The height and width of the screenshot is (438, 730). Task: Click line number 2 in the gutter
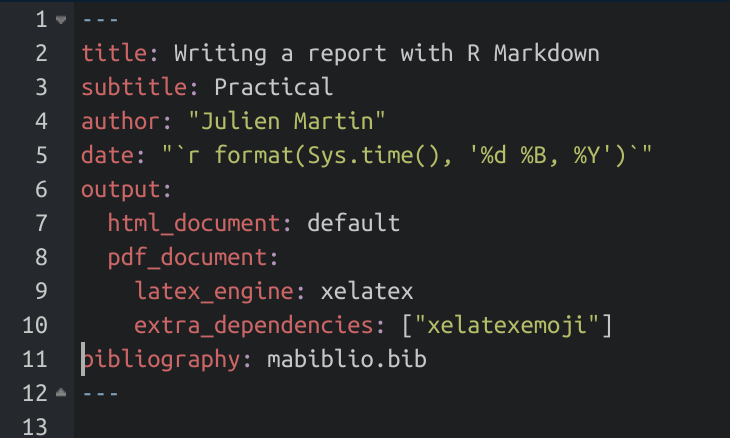[x=40, y=54]
